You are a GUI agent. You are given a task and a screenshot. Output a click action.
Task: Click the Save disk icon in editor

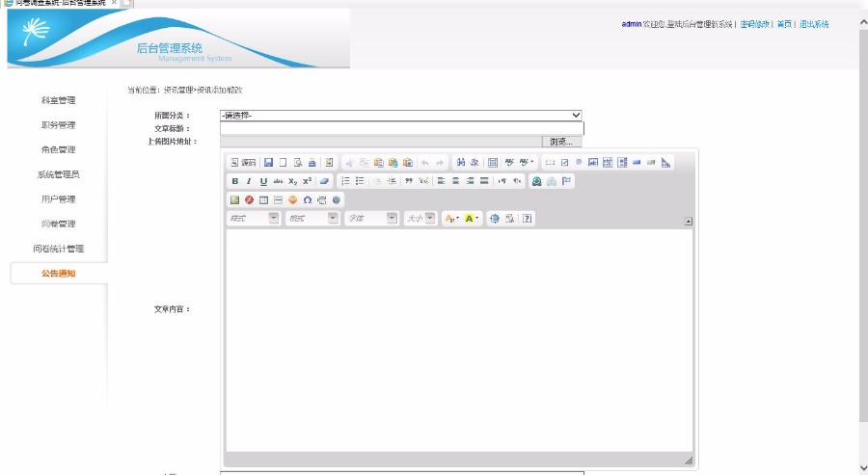click(268, 163)
